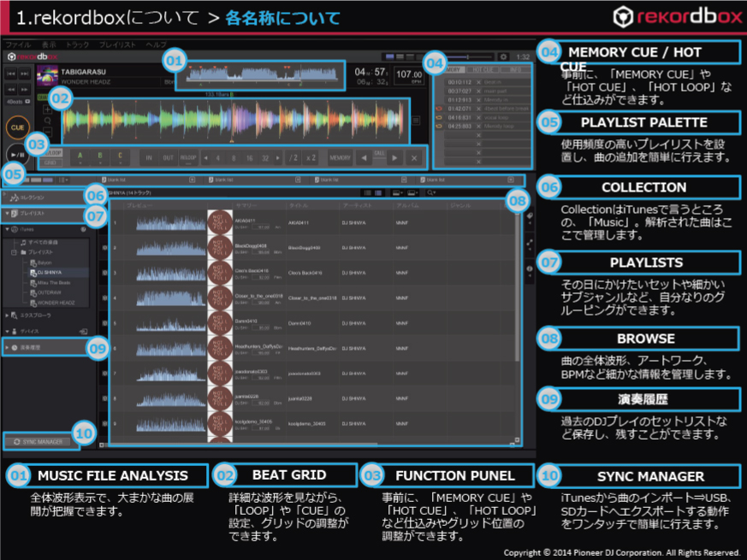This screenshot has height=560, width=747.
Task: Skip to next track button
Action: coord(24,74)
